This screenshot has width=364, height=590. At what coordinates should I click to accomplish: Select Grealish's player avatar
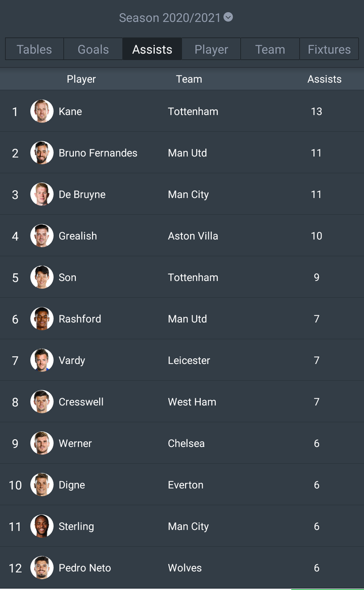click(42, 236)
